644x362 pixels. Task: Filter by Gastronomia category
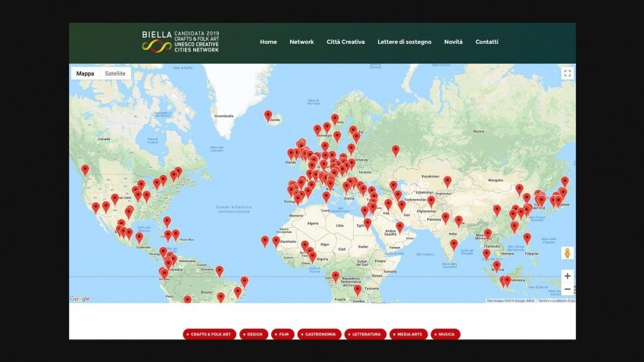tap(319, 334)
